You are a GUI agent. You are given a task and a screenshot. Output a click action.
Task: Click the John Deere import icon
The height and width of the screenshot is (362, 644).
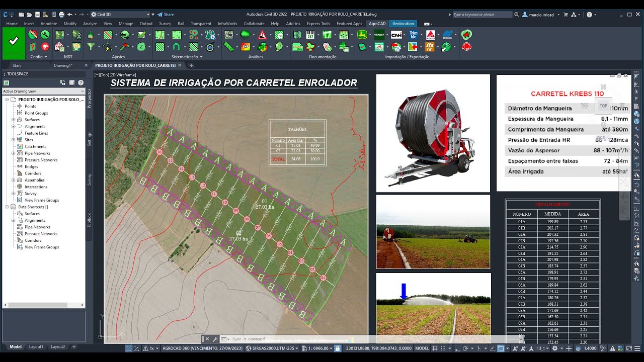coord(362,35)
